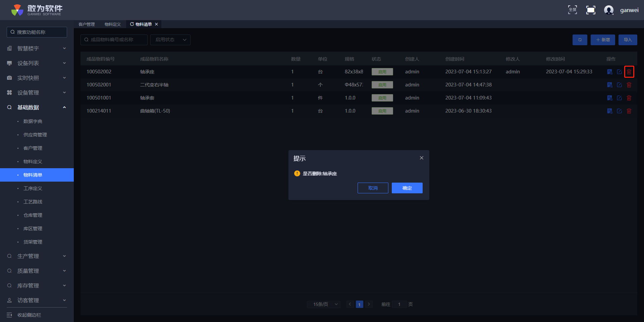Click 取消 to cancel deletion
Viewport: 644px width, 322px height.
pyautogui.click(x=373, y=188)
